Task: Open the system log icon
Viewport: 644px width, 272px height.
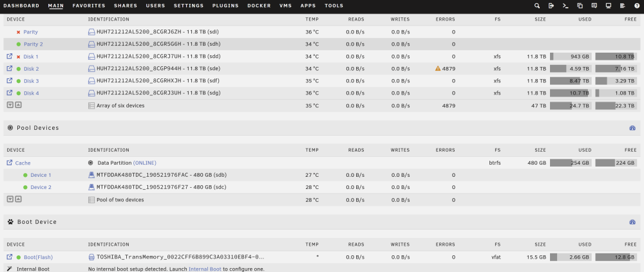Action: (623, 6)
